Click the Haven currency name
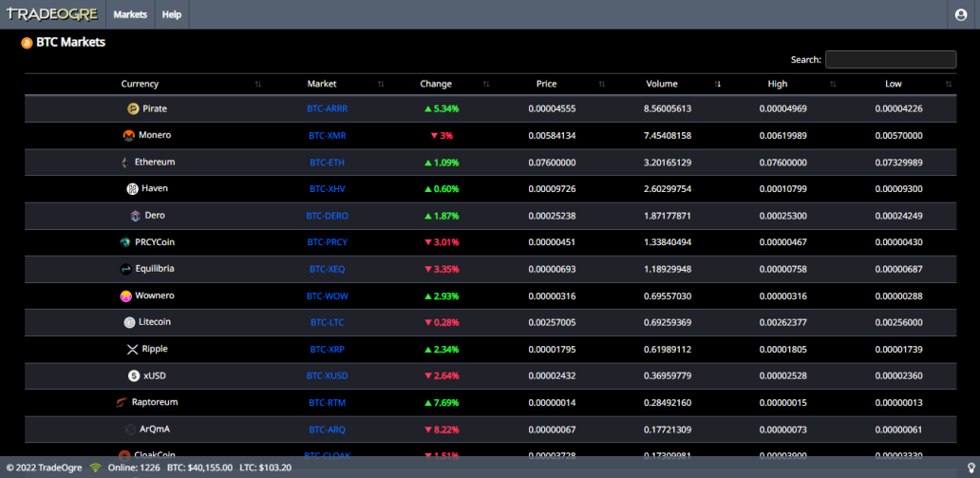980x478 pixels. point(155,188)
